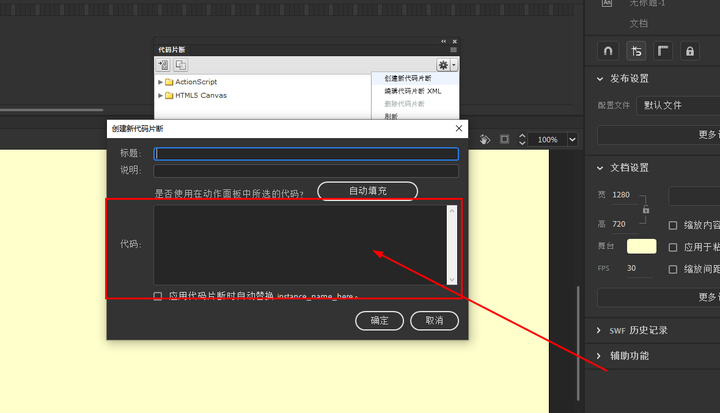Choose the 刷新 menu entry

[x=415, y=116]
